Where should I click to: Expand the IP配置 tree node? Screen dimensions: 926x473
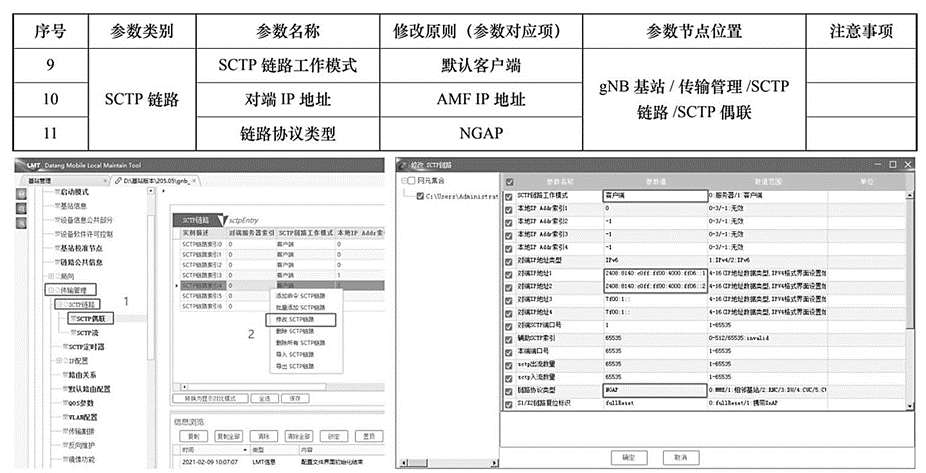tap(58, 361)
